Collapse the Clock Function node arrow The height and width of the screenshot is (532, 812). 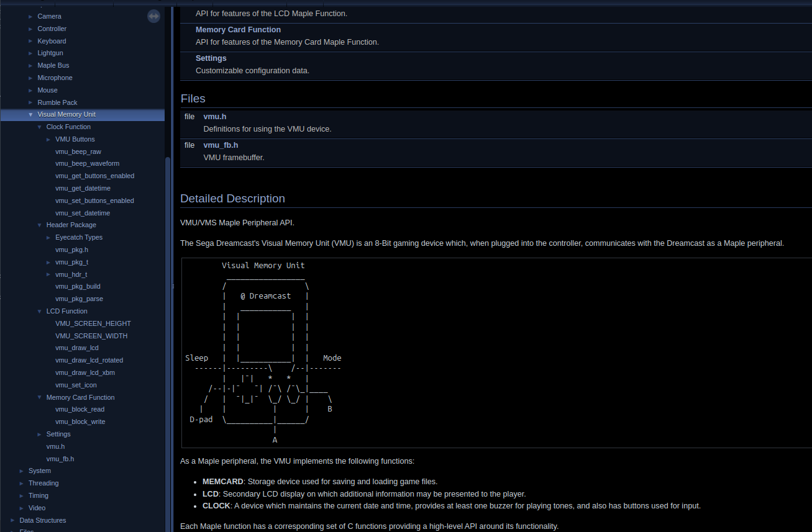click(39, 127)
